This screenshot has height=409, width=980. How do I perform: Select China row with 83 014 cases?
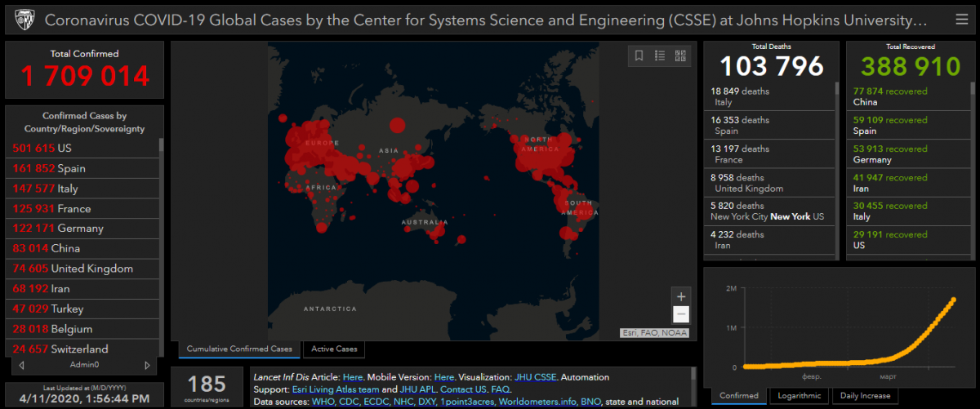[82, 248]
